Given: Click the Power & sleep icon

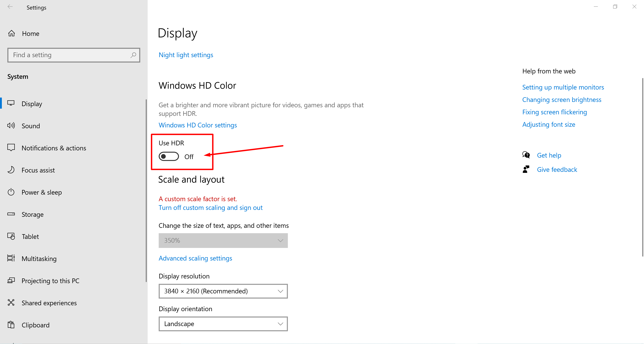Looking at the screenshot, I should [x=11, y=192].
